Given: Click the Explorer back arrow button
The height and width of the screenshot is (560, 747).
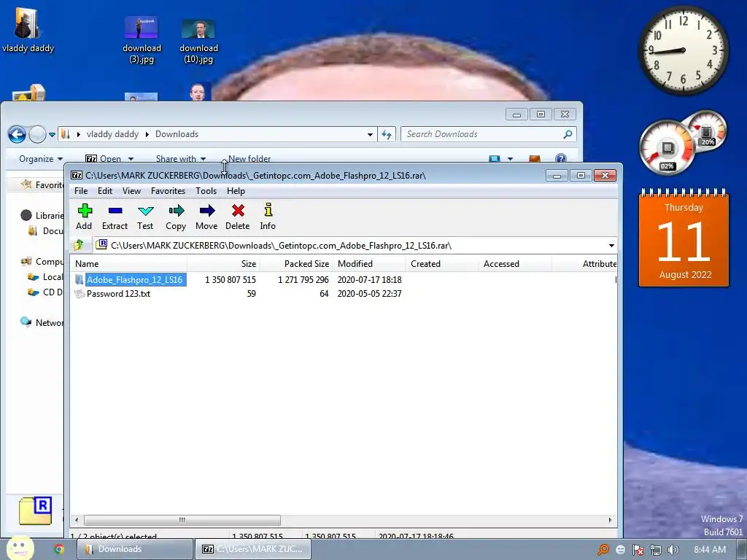Looking at the screenshot, I should click(18, 134).
